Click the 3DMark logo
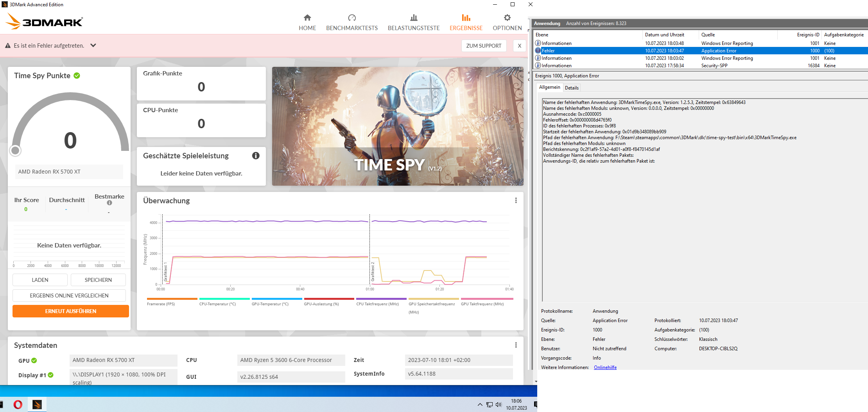868x412 pixels. pos(44,21)
